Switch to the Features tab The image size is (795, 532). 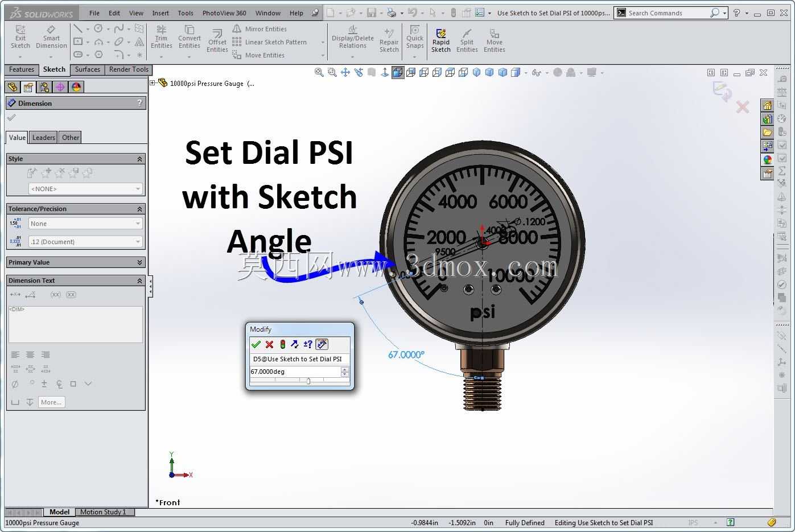click(22, 69)
